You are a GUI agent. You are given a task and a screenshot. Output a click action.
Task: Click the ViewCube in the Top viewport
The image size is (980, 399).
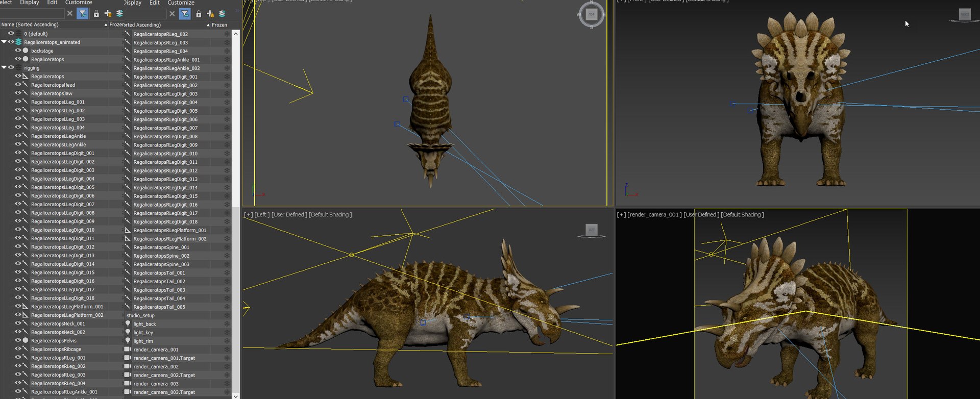[592, 14]
